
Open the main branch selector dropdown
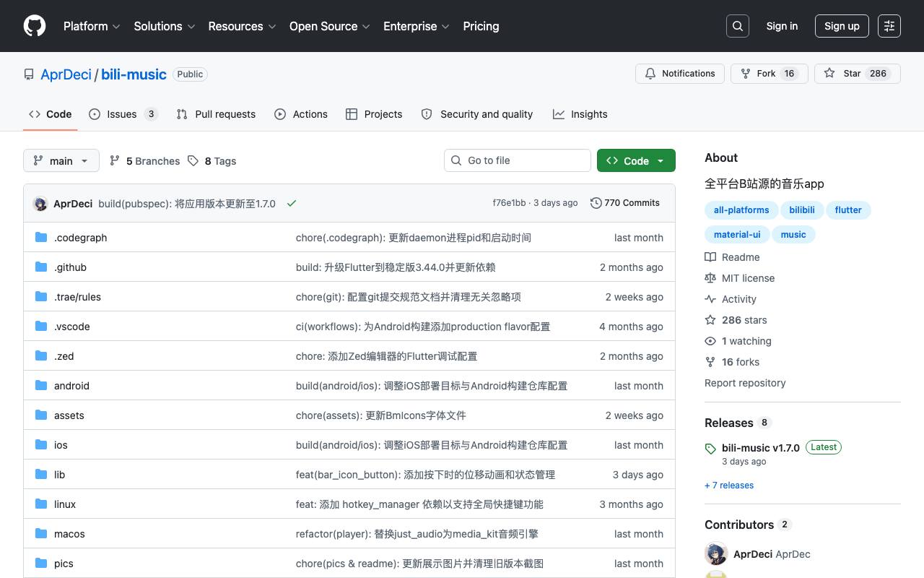point(61,160)
